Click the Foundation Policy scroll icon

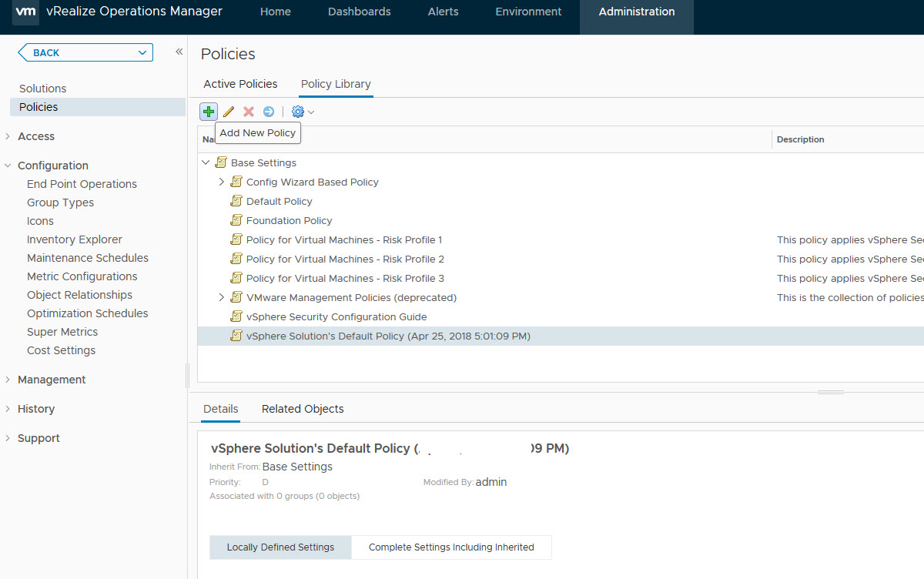click(x=236, y=220)
